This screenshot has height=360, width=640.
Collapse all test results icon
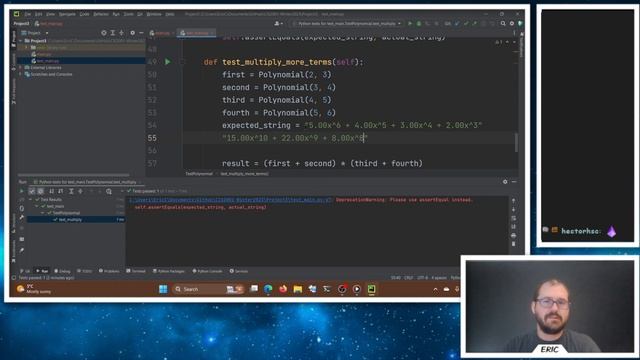click(x=80, y=191)
